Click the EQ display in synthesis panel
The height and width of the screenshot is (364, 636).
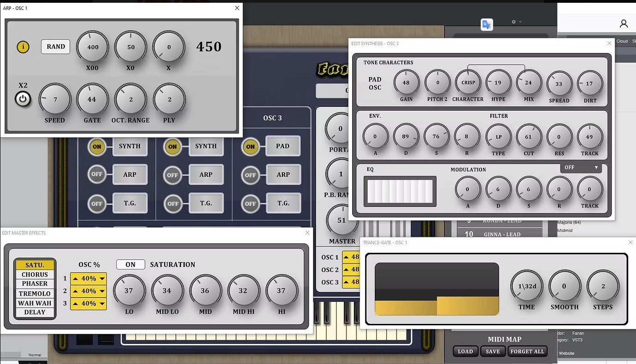(400, 191)
